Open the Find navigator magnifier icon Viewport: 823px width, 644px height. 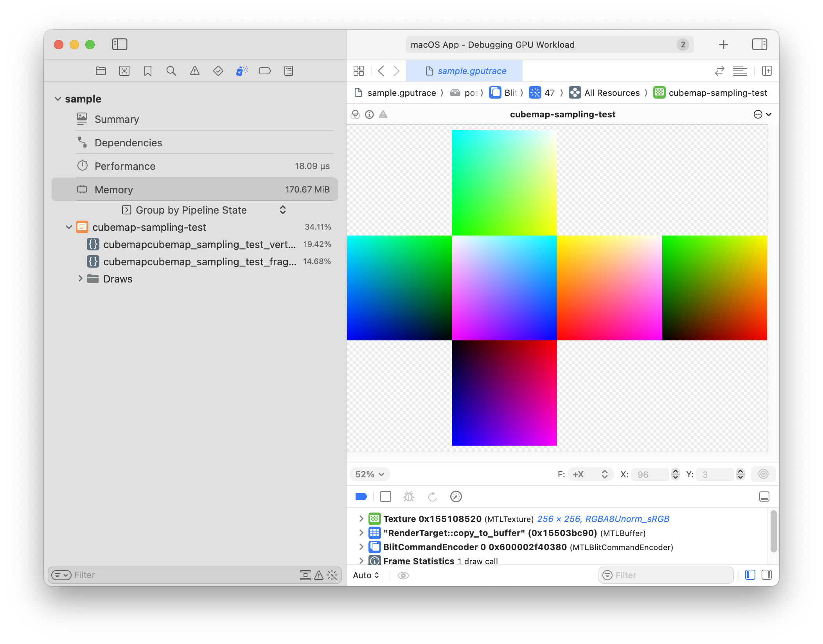coord(171,71)
